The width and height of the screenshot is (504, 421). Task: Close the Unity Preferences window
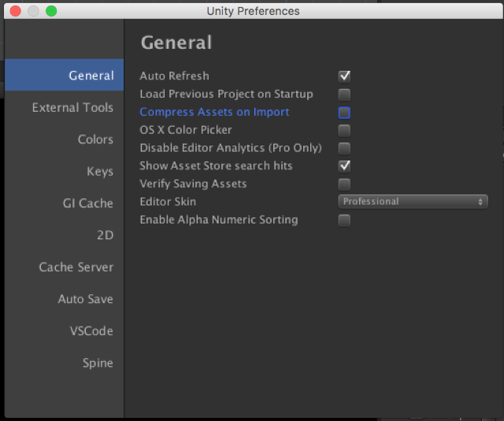16,11
